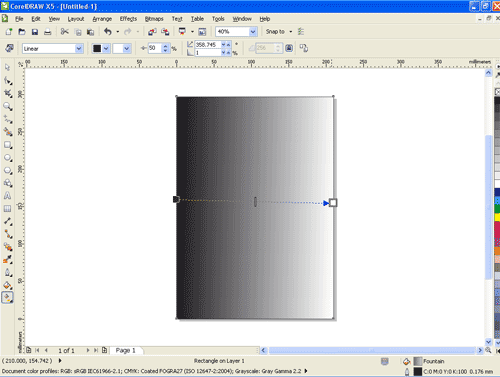
Task: Open the Effects menu
Action: (x=128, y=19)
